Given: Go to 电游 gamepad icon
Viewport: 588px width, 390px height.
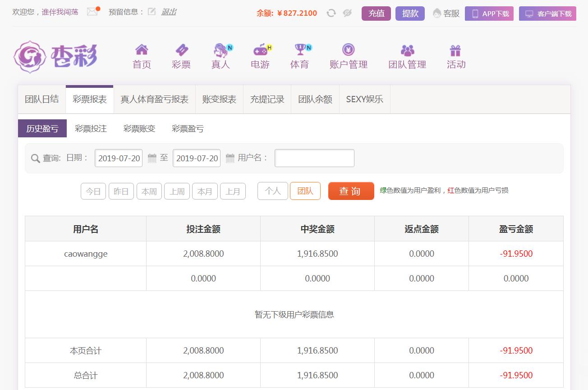Looking at the screenshot, I should click(x=260, y=50).
